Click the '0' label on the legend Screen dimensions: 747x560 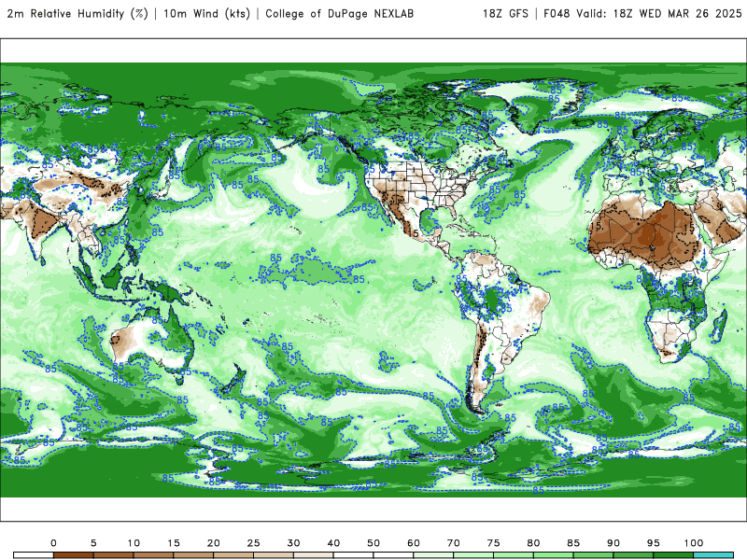[53, 543]
